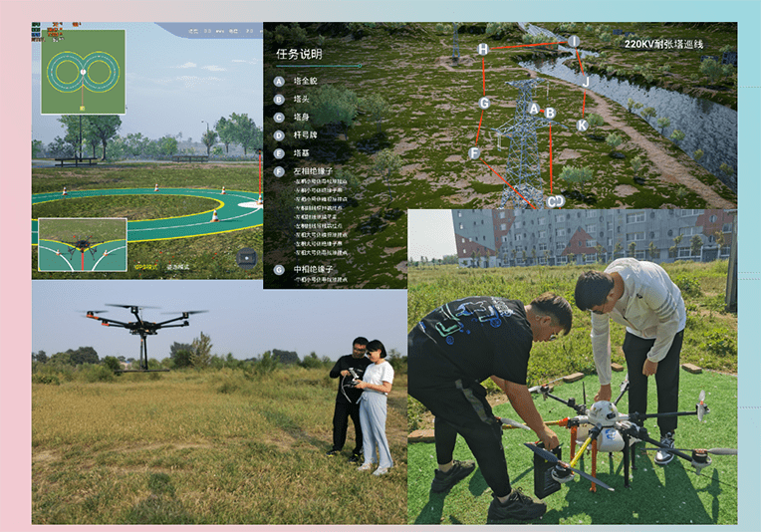This screenshot has height=532, width=761.
Task: Click waypoint marker I near the river
Action: [x=574, y=41]
